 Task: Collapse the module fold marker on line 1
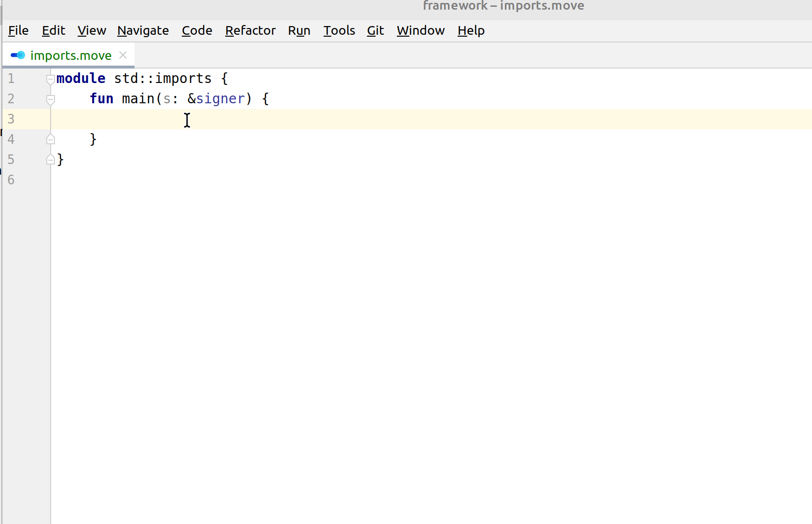(50, 79)
